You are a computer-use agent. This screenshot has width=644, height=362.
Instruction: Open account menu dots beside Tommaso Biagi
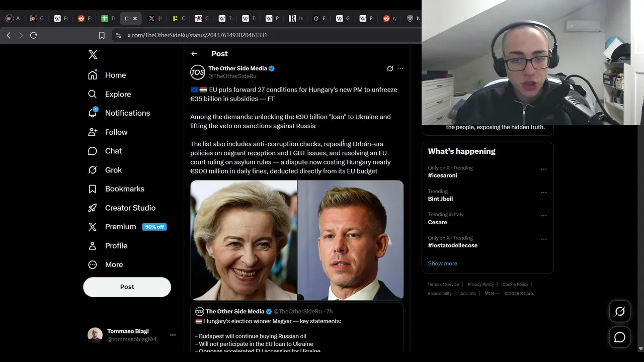click(173, 335)
